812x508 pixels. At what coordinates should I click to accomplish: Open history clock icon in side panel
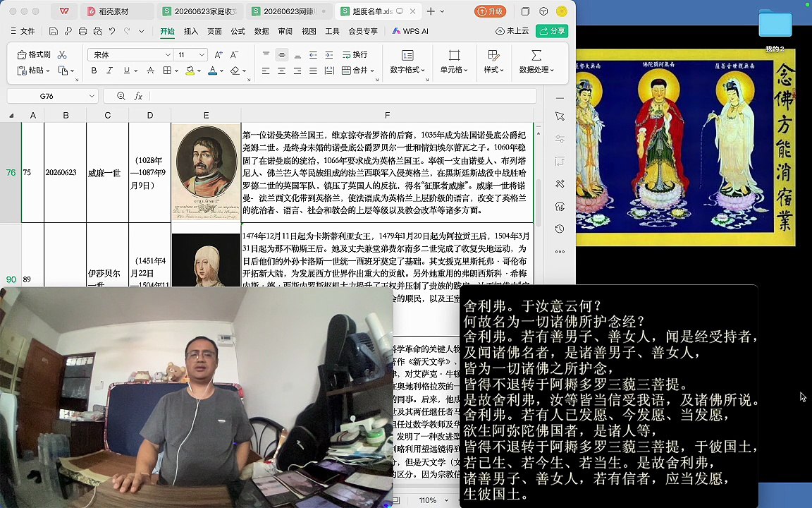[560, 229]
